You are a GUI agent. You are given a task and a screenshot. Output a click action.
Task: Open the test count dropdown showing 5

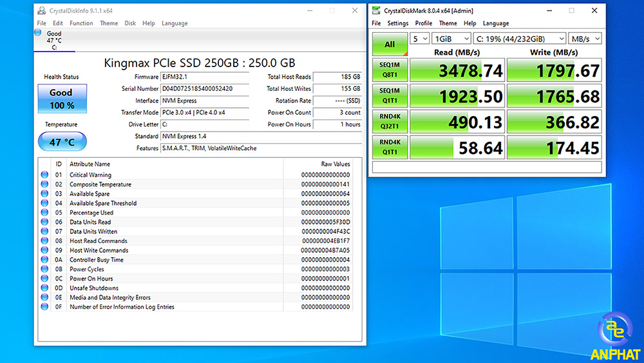click(420, 39)
